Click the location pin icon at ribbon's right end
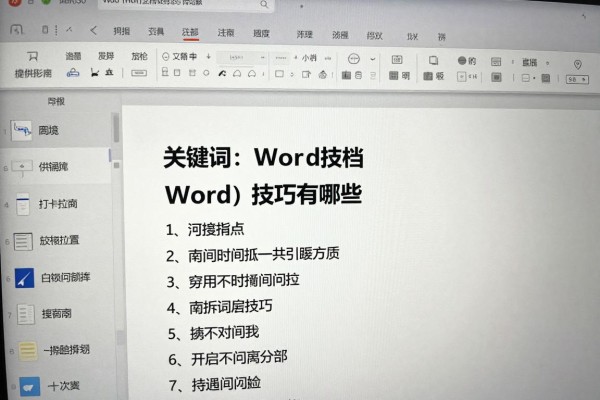Image resolution: width=600 pixels, height=400 pixels. point(578,64)
